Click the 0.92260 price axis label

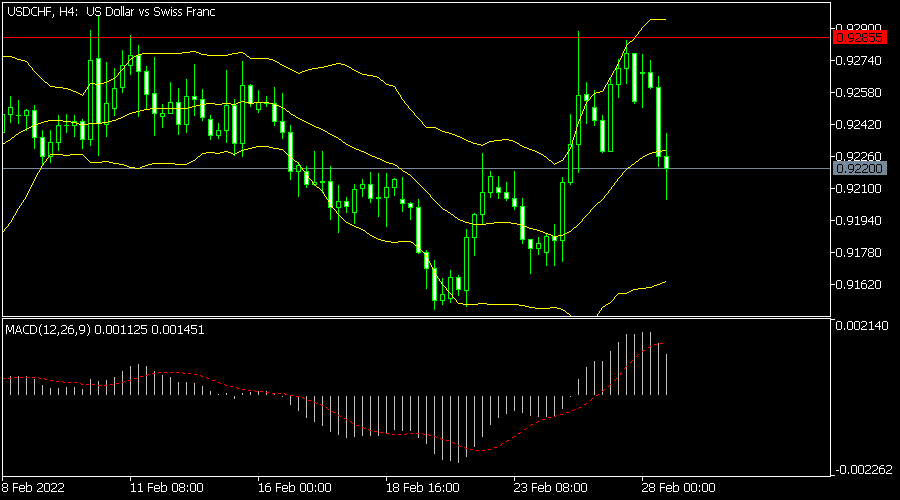tap(859, 156)
